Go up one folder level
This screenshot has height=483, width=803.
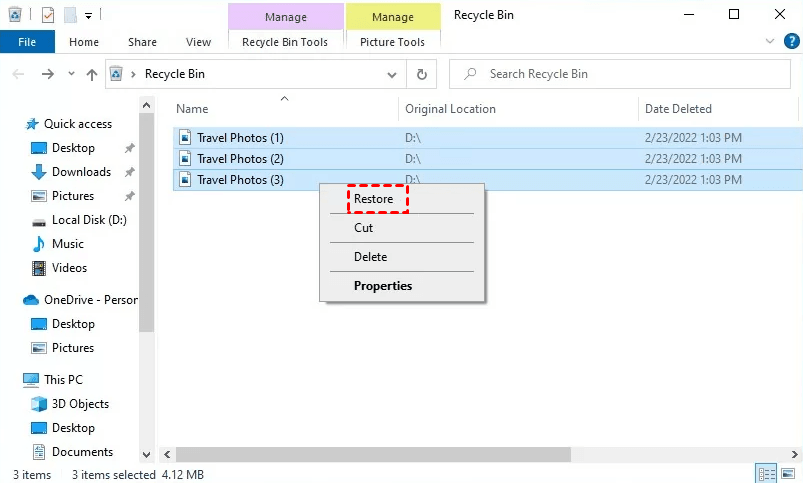pyautogui.click(x=92, y=74)
